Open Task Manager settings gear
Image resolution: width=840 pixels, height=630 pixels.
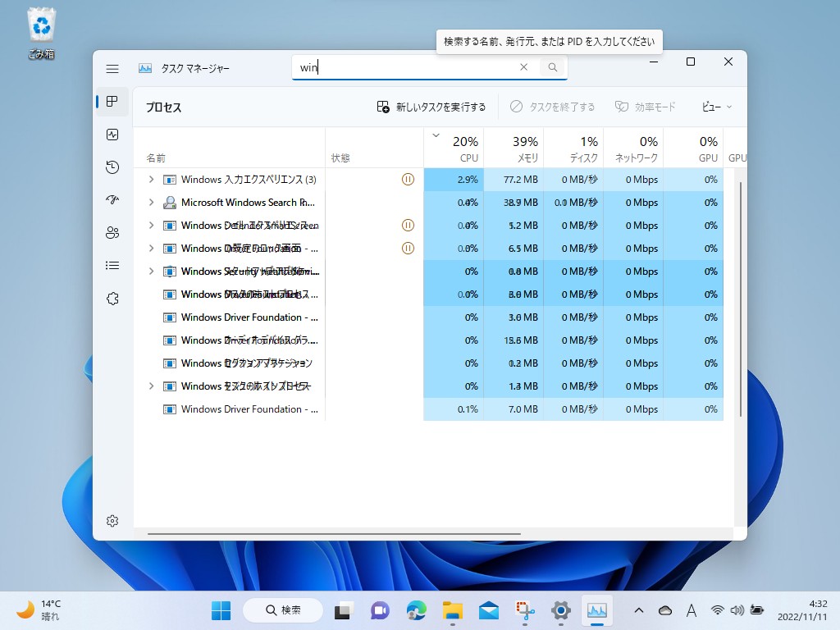[112, 521]
